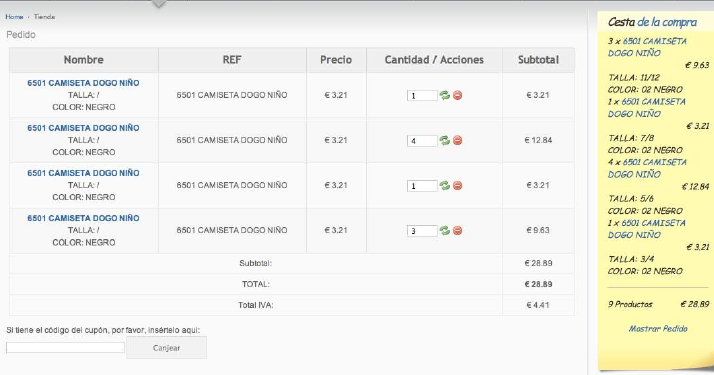714x375 pixels.
Task: Open the Tienda breadcrumb
Action: (44, 17)
